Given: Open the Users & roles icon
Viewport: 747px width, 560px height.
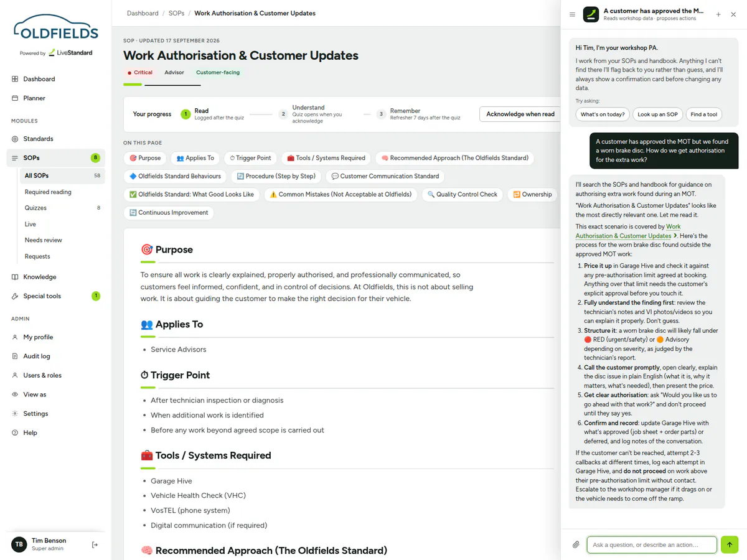Looking at the screenshot, I should (x=15, y=375).
